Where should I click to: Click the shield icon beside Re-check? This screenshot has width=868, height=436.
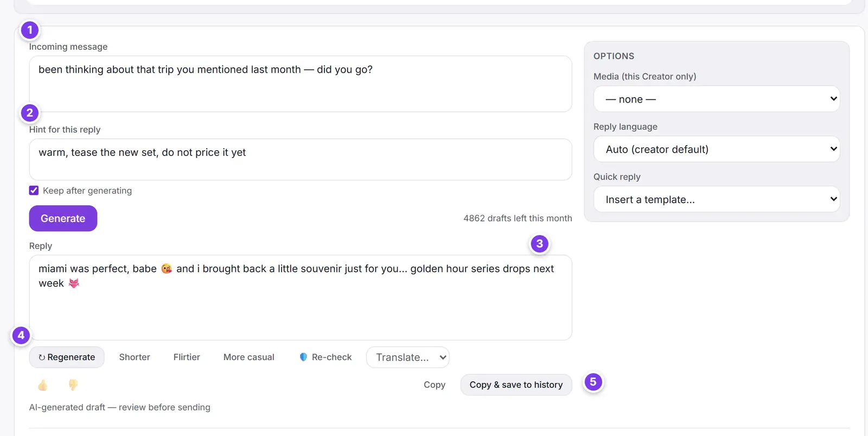tap(303, 357)
